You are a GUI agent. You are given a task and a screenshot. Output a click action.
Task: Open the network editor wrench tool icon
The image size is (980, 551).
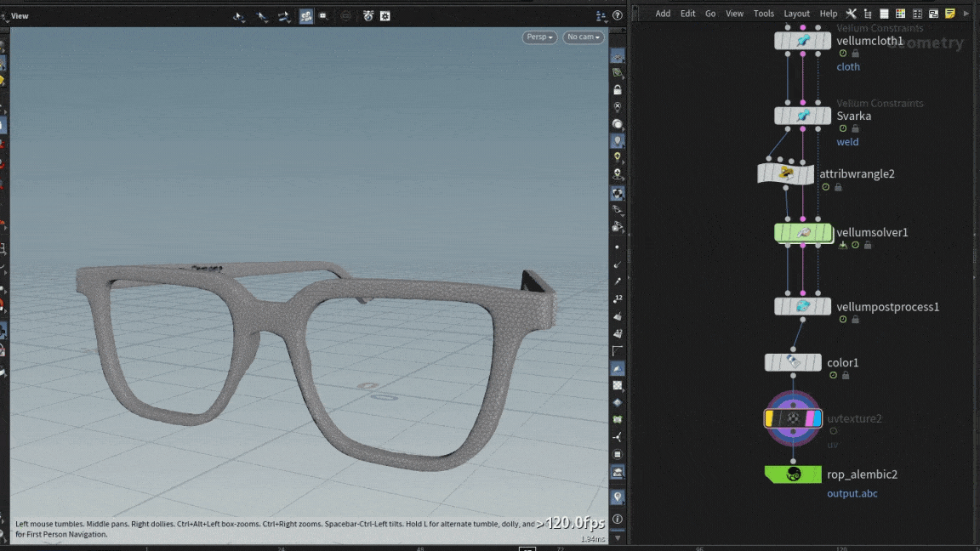coord(851,14)
